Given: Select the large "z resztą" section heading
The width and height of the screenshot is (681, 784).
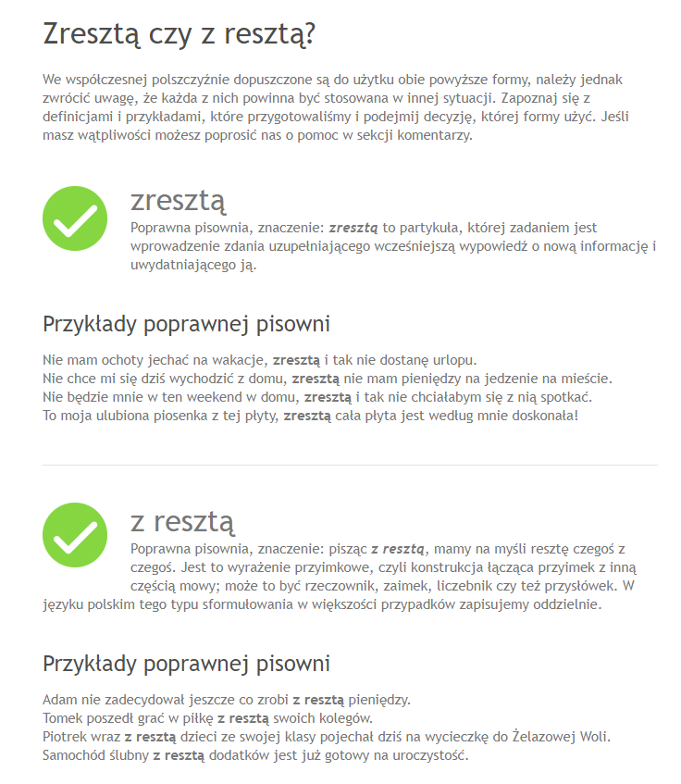Looking at the screenshot, I should pos(182,521).
